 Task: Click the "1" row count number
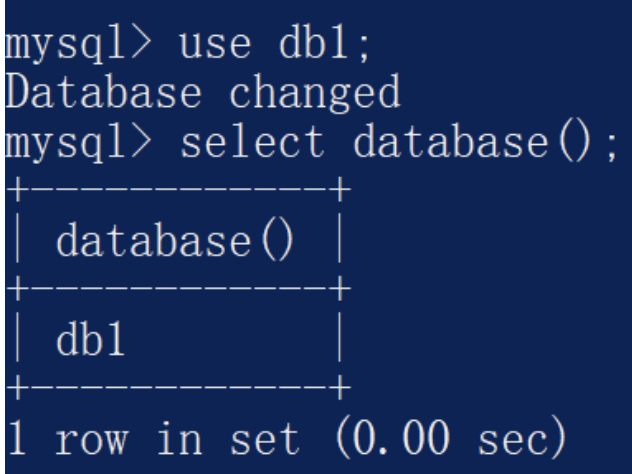11,435
